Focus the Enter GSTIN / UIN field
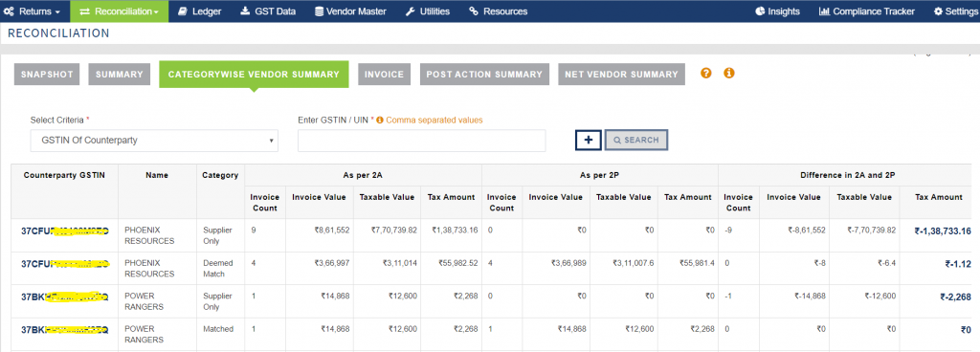The width and height of the screenshot is (980, 352). click(x=422, y=141)
